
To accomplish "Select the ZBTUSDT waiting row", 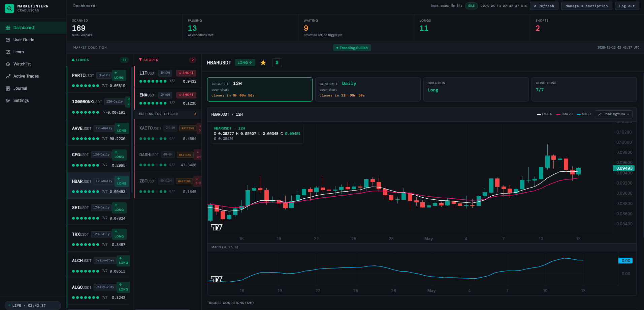I will point(168,185).
